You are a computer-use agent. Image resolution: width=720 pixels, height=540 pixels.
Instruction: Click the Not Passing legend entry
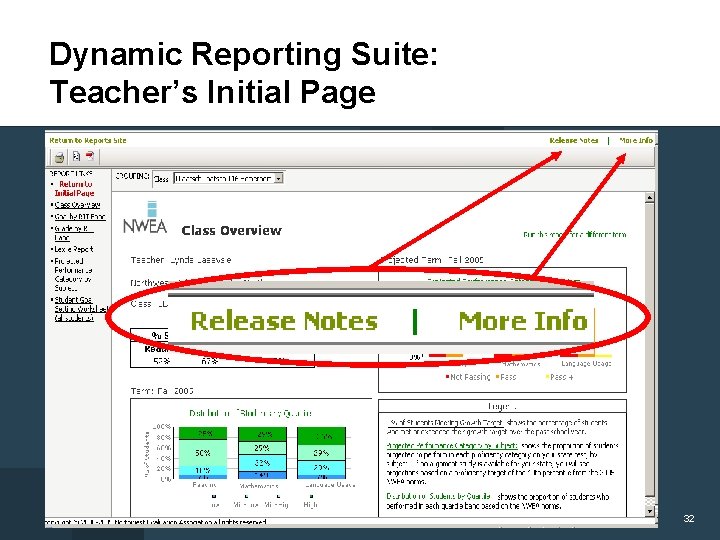click(468, 377)
